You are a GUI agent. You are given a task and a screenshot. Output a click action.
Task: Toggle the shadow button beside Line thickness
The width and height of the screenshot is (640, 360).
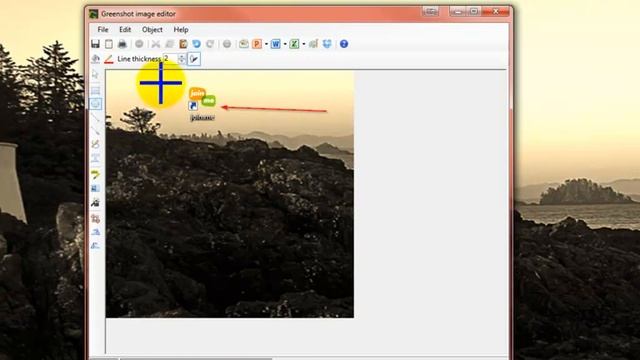(194, 59)
